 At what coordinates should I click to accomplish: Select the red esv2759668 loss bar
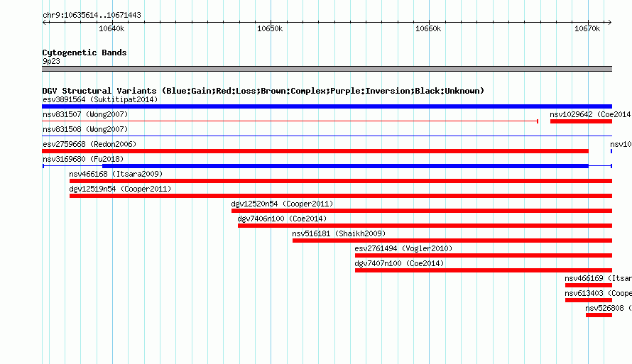[x=315, y=151]
